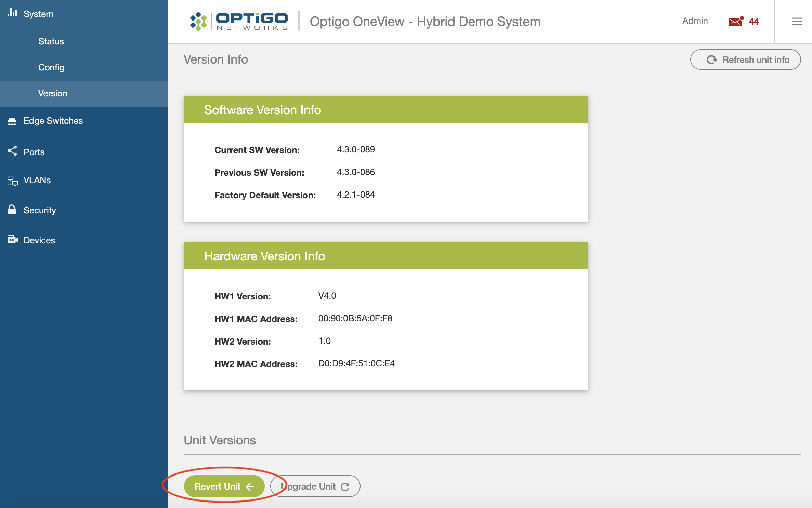Select the Security lock icon
Image resolution: width=812 pixels, height=508 pixels.
[x=12, y=210]
